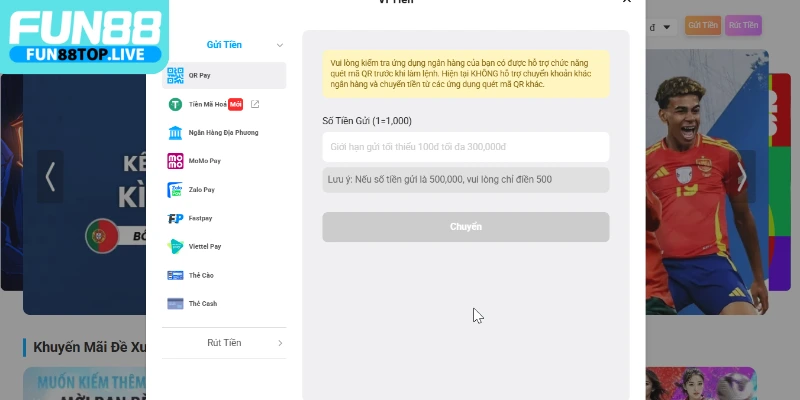Choose Zalo Pay option
This screenshot has width=800, height=400.
coord(224,190)
